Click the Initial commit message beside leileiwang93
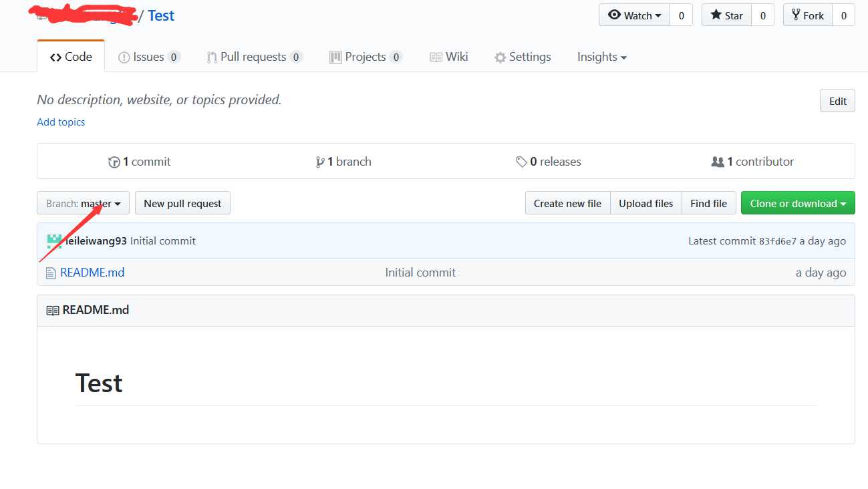Screen dimensions: 868x489 [x=163, y=240]
